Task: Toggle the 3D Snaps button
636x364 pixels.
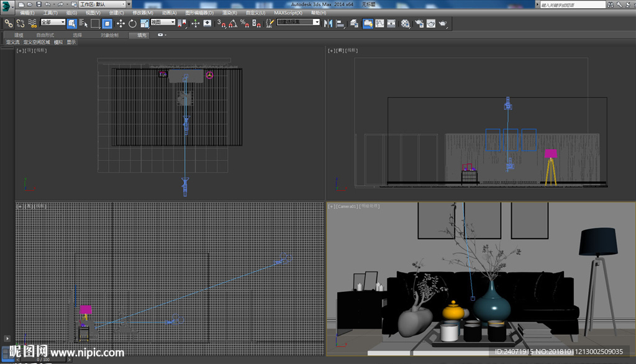Action: coord(222,24)
